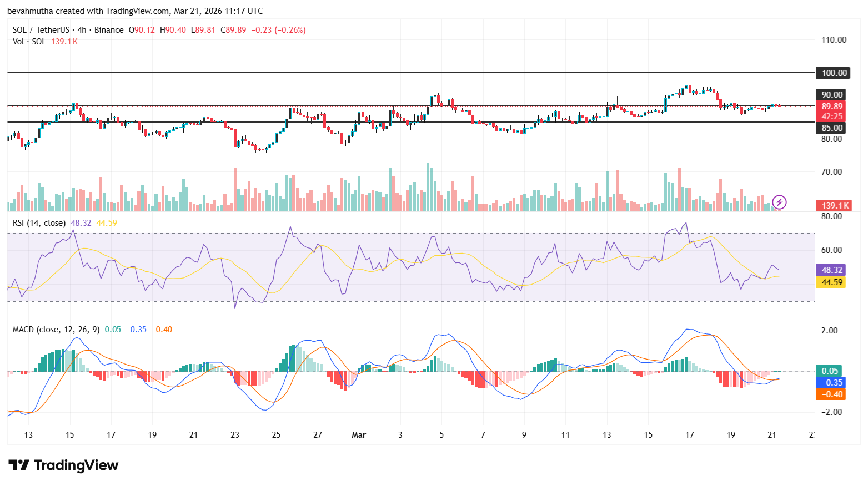Click the 85.00 support level label

(x=832, y=128)
